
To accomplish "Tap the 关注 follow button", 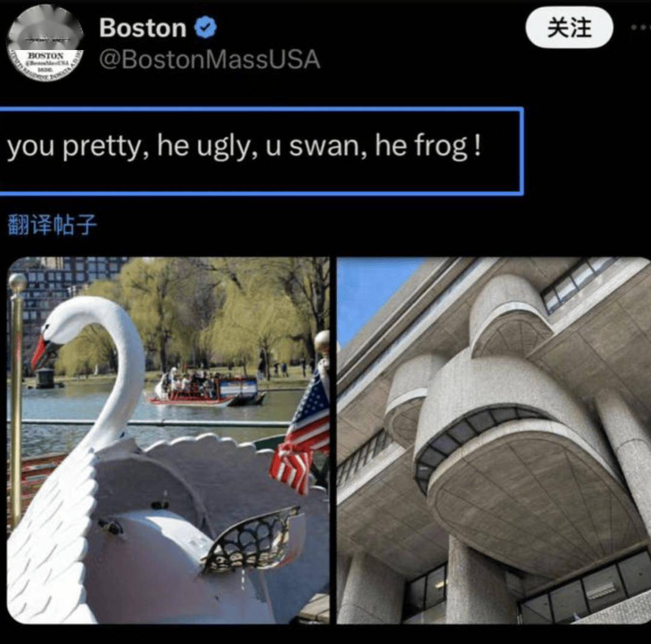I will [x=569, y=27].
